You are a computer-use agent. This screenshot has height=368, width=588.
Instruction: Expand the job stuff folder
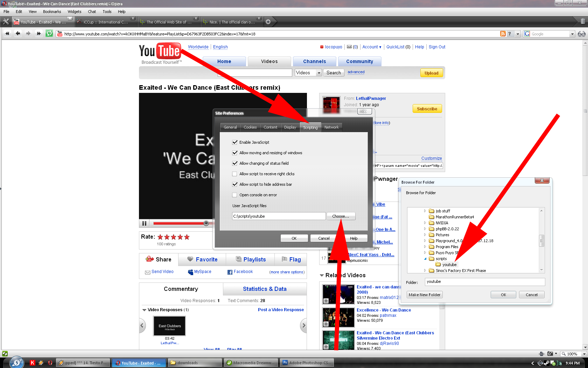(425, 211)
